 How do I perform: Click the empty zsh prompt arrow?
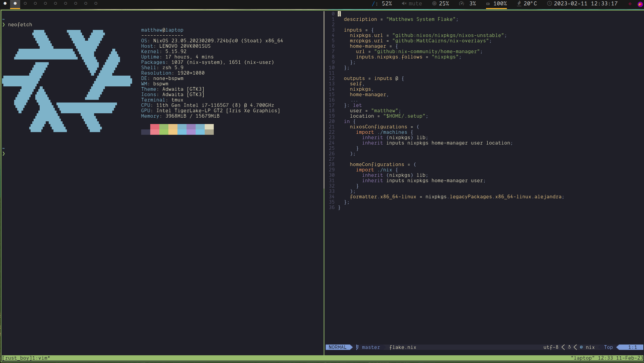click(x=4, y=154)
